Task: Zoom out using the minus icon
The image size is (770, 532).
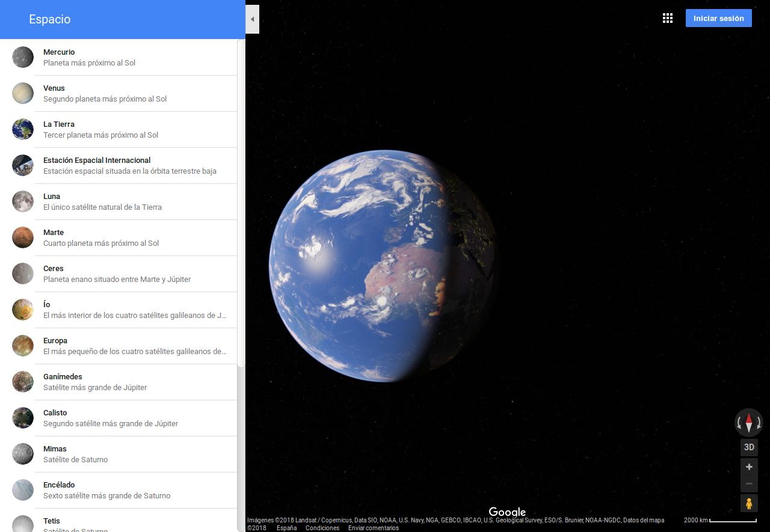Action: tap(749, 483)
